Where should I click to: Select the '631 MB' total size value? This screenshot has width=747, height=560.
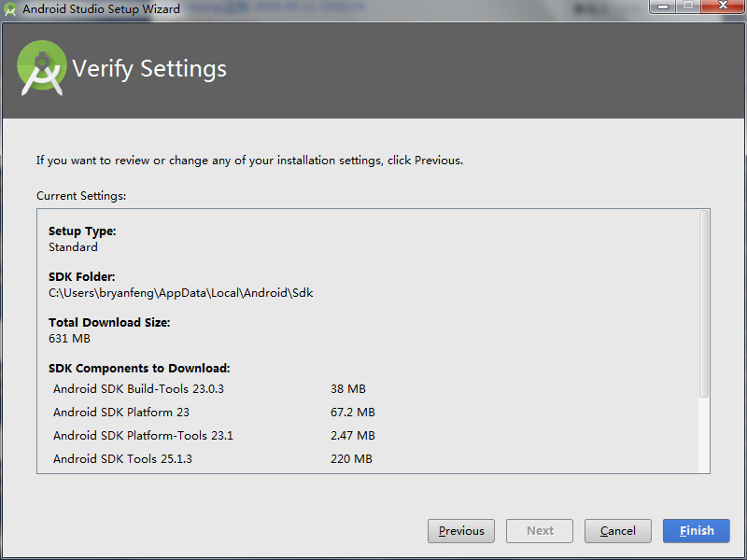pos(69,339)
